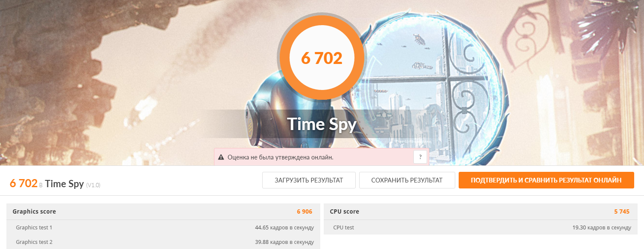Click the 44.65 кадров в секунду value
Screen dimensions: 644x249
click(x=284, y=228)
